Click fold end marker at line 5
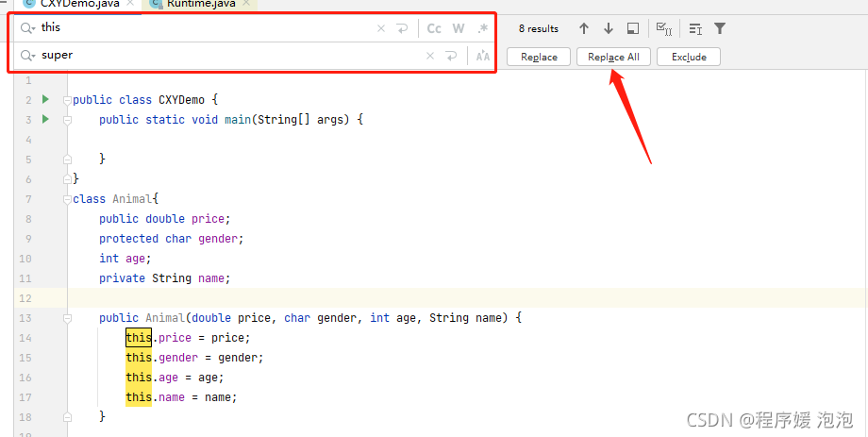868x437 pixels. (x=67, y=160)
